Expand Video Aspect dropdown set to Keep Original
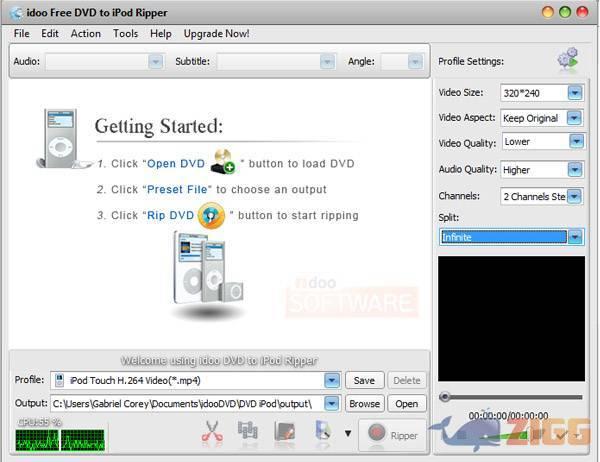The height and width of the screenshot is (462, 600). (x=574, y=118)
